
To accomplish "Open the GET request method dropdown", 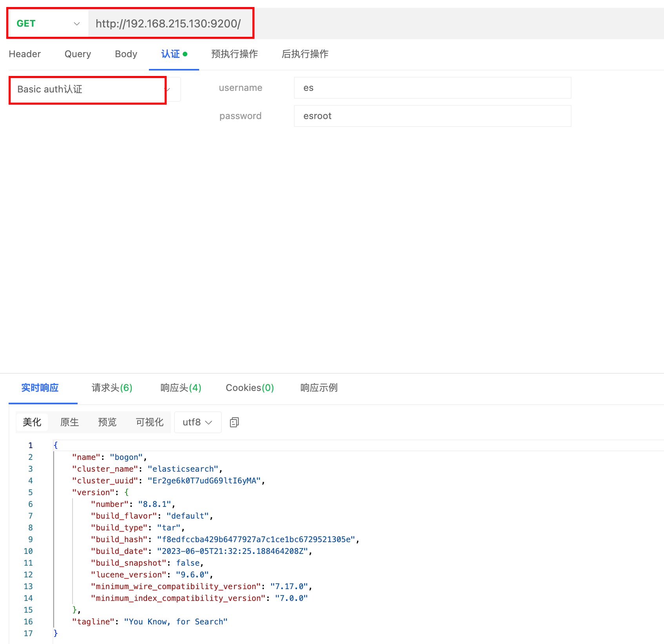I will tap(48, 24).
